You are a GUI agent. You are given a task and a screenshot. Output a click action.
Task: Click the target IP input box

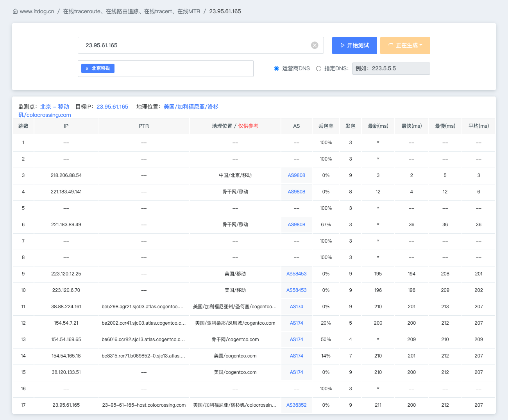click(x=201, y=45)
